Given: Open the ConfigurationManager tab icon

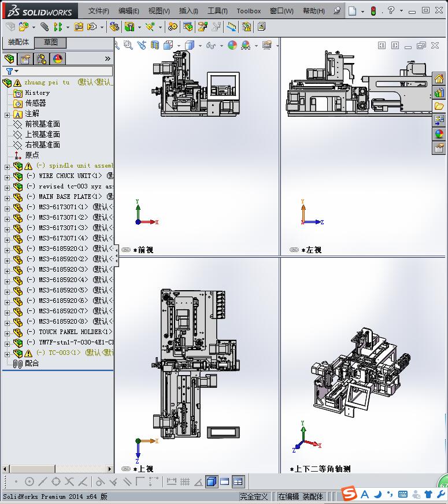Looking at the screenshot, I should (42, 59).
